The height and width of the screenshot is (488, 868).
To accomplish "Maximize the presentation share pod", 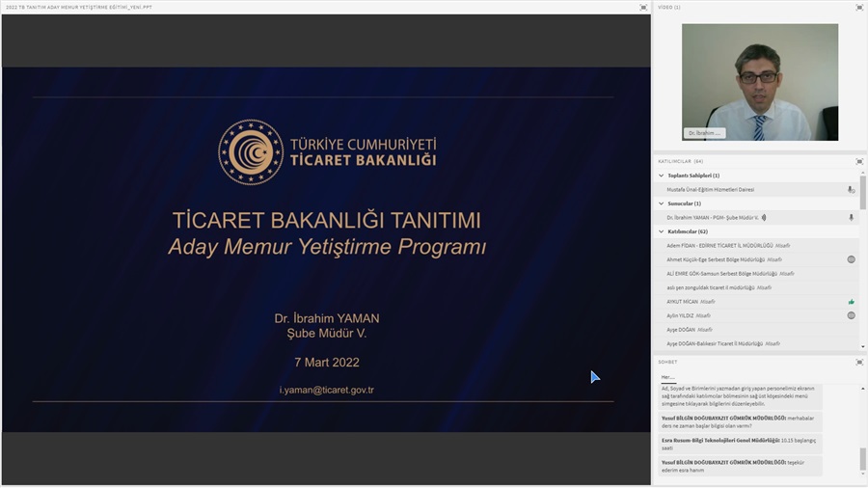I will [x=643, y=7].
